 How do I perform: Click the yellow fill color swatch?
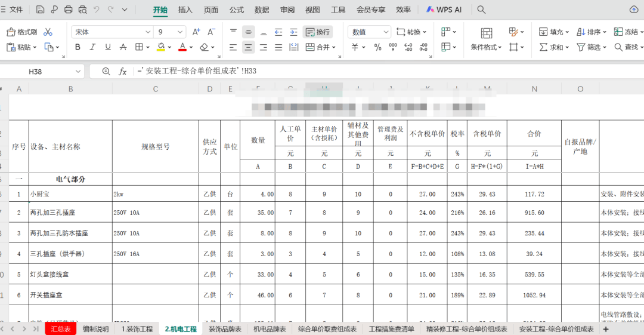(x=161, y=47)
